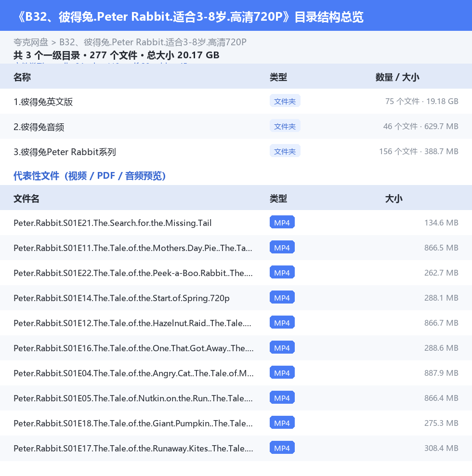The width and height of the screenshot is (472, 476).
Task: Select the size value "134.6 MB"
Action: (441, 223)
